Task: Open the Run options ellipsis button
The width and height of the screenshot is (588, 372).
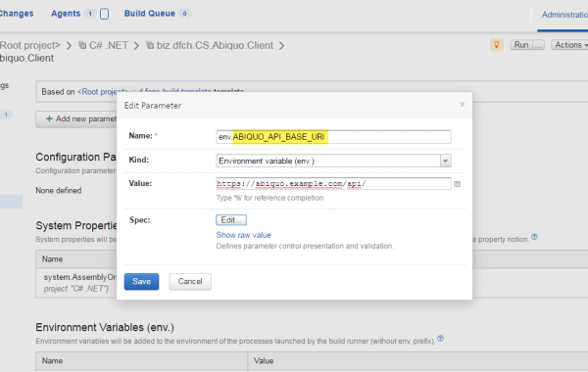Action: click(x=538, y=45)
